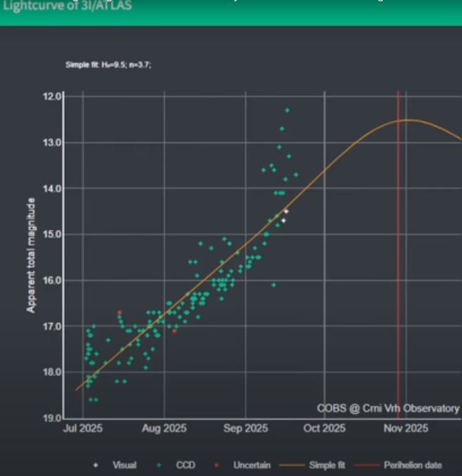This screenshot has height=476, width=462.
Task: Click the 'Simple fit: H₀=9.5; n=3.7' annotation
Action: point(109,65)
